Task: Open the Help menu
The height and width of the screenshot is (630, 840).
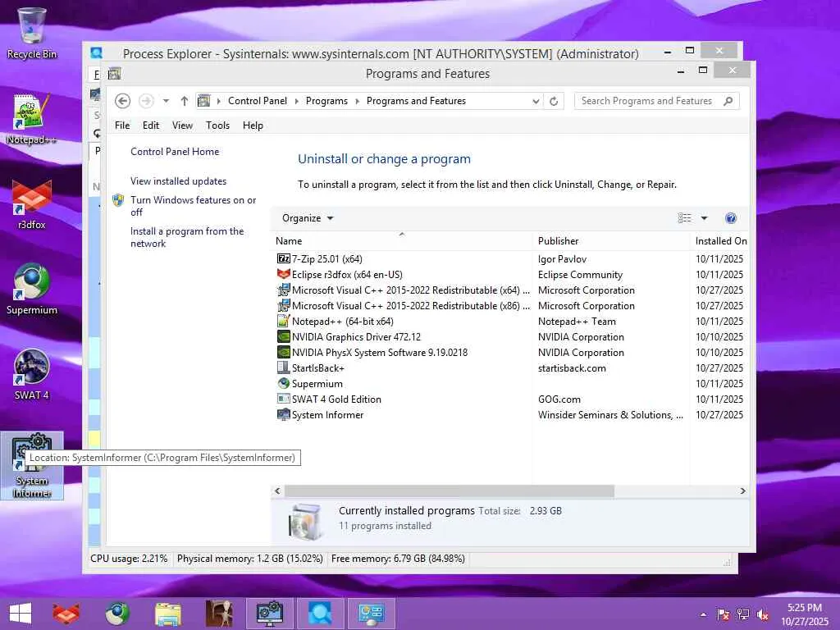Action: click(x=253, y=126)
